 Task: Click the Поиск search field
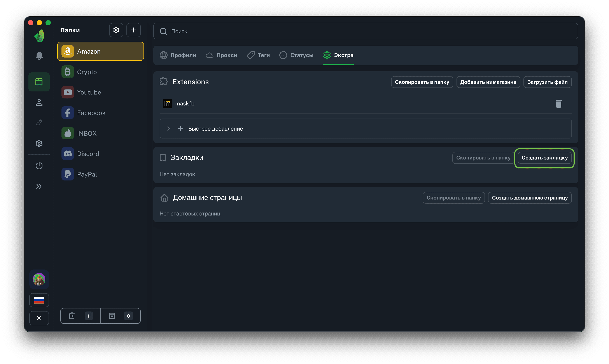366,31
